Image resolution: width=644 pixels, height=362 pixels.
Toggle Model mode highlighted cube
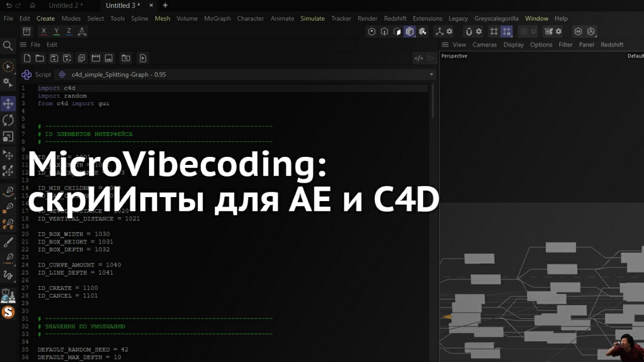point(410,32)
